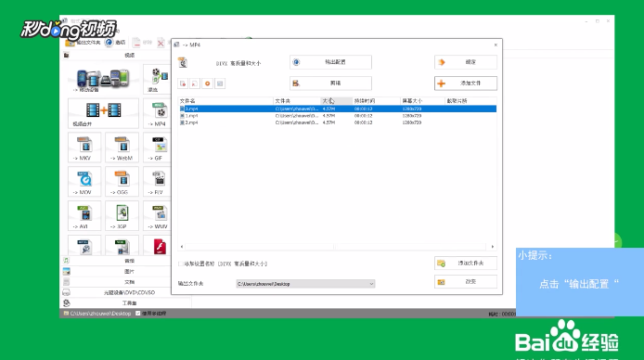644x360 pixels.
Task: Click the orange play icon above file list
Action: (x=208, y=84)
